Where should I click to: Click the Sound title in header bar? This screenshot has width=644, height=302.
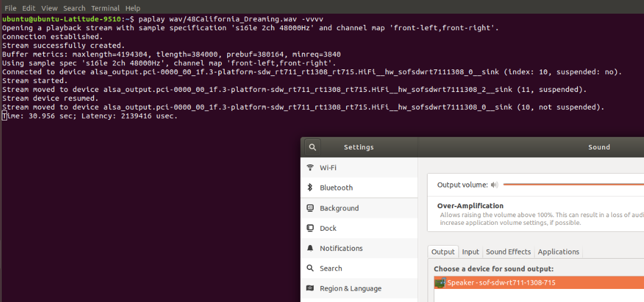(x=599, y=147)
